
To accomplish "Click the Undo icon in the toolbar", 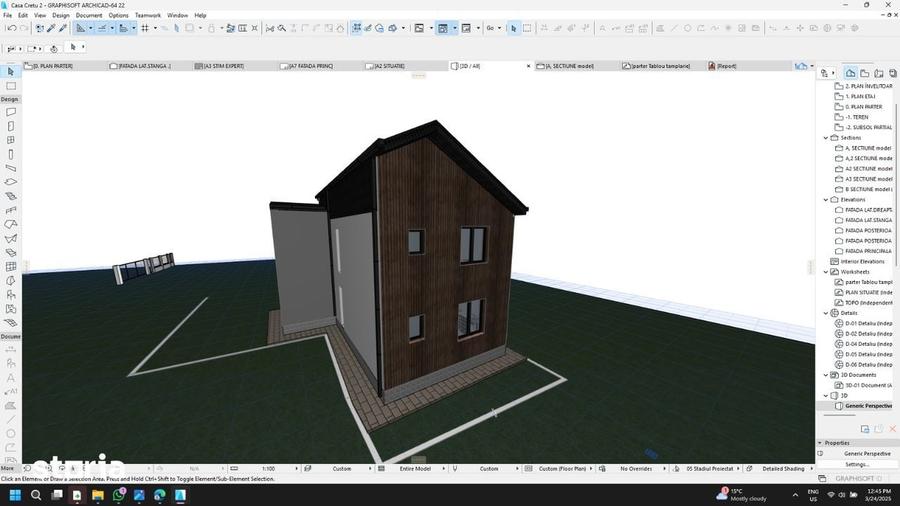I will click(11, 28).
